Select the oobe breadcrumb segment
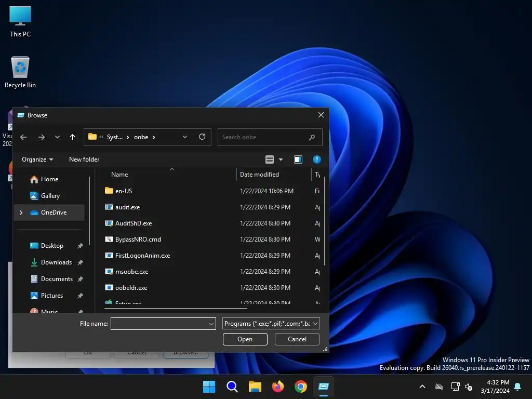 point(141,137)
